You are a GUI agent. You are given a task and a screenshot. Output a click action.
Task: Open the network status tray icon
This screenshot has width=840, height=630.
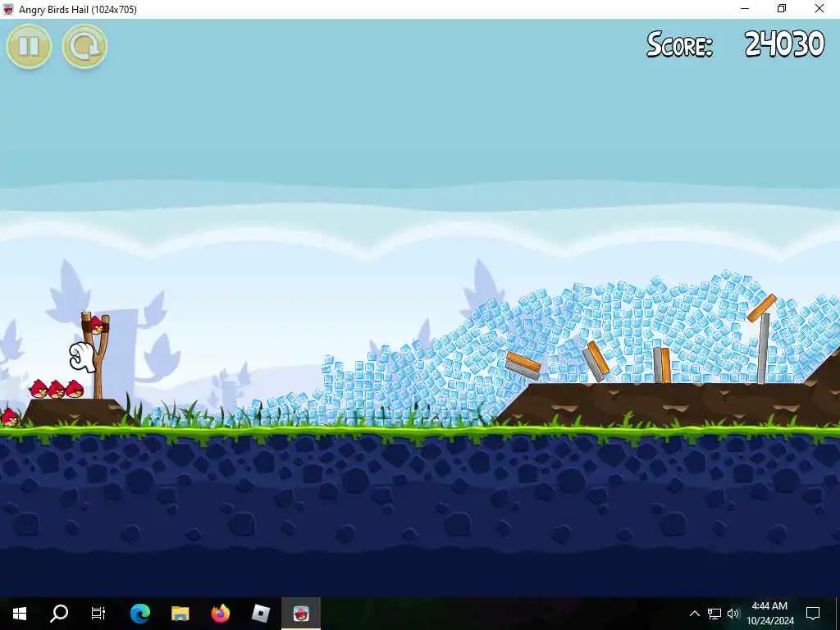[714, 614]
